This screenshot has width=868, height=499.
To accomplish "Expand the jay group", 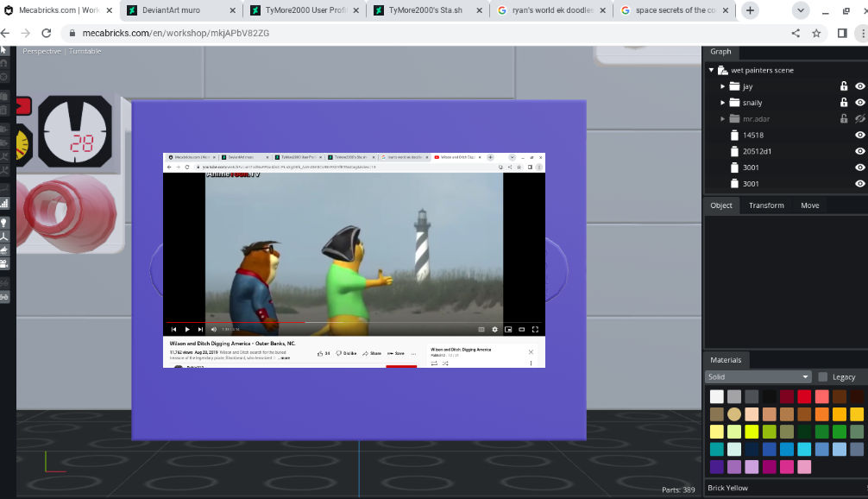I will (722, 86).
